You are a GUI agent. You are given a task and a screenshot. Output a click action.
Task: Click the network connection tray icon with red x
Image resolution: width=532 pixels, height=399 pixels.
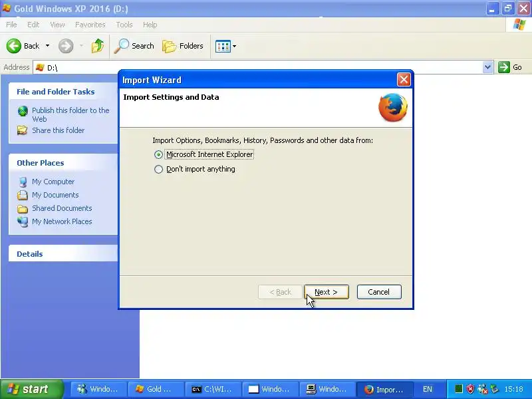[482, 389]
